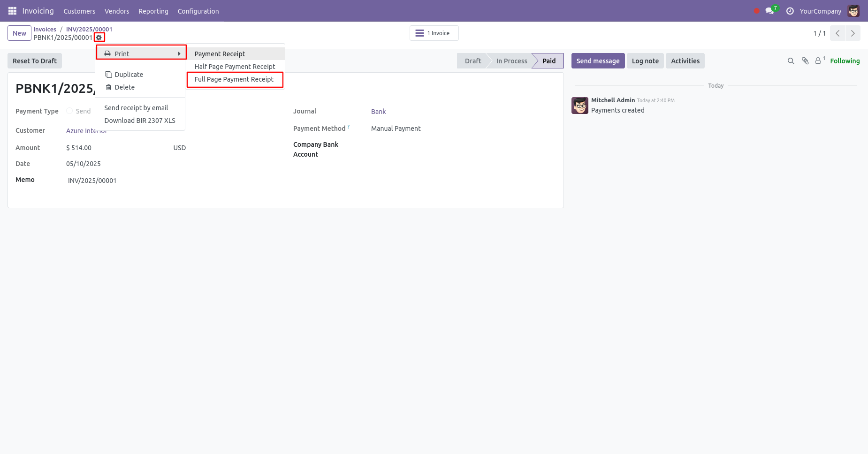The height and width of the screenshot is (454, 868).
Task: Open the Customers menu
Action: coord(79,11)
